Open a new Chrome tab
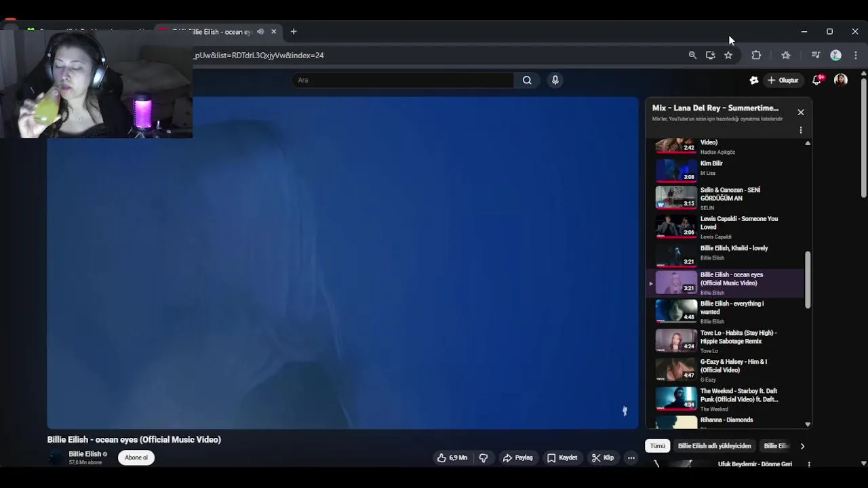Screen dimensions: 868x488 coord(294,31)
